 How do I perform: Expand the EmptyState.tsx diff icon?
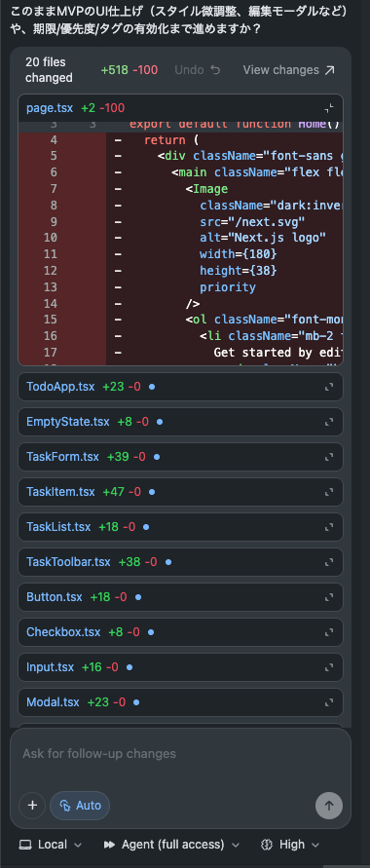[x=329, y=422]
